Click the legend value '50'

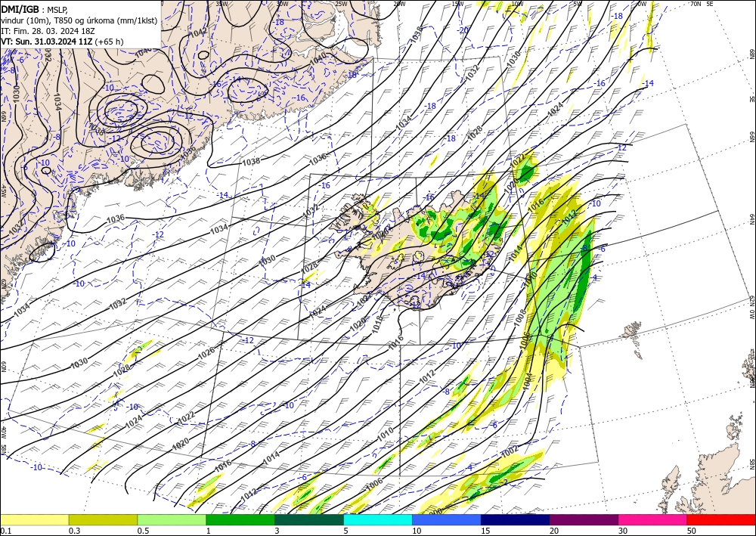[692, 531]
